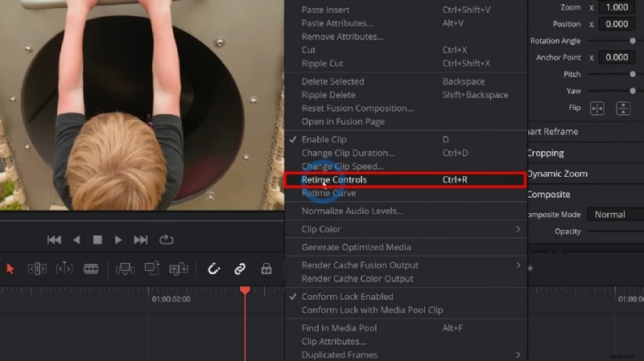Click the timeline playhead marker
The image size is (644, 361).
(x=246, y=290)
